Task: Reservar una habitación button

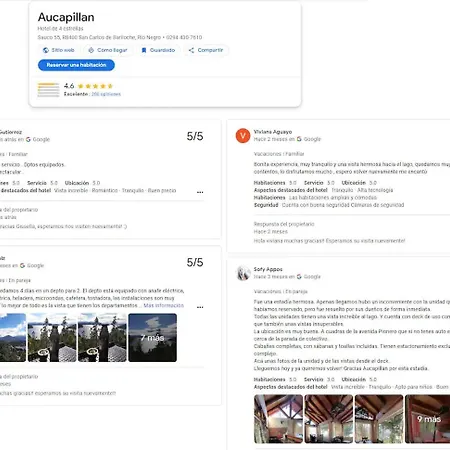Action: tap(76, 65)
